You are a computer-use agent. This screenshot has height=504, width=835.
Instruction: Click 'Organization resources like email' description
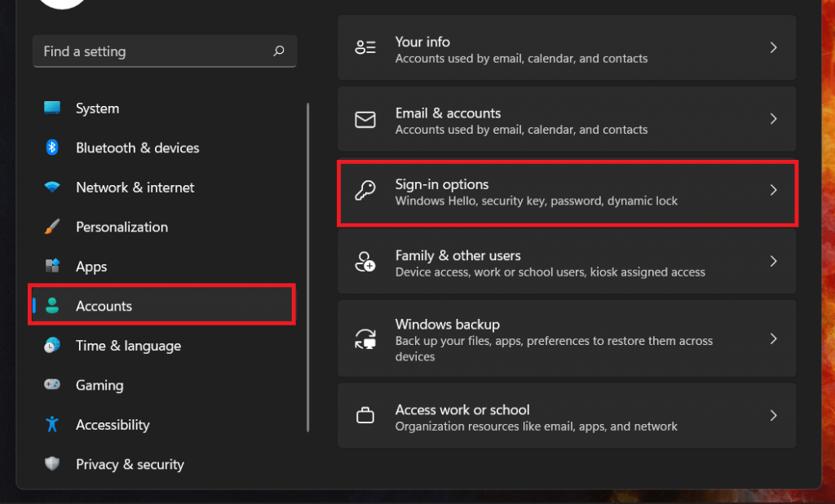click(x=537, y=427)
